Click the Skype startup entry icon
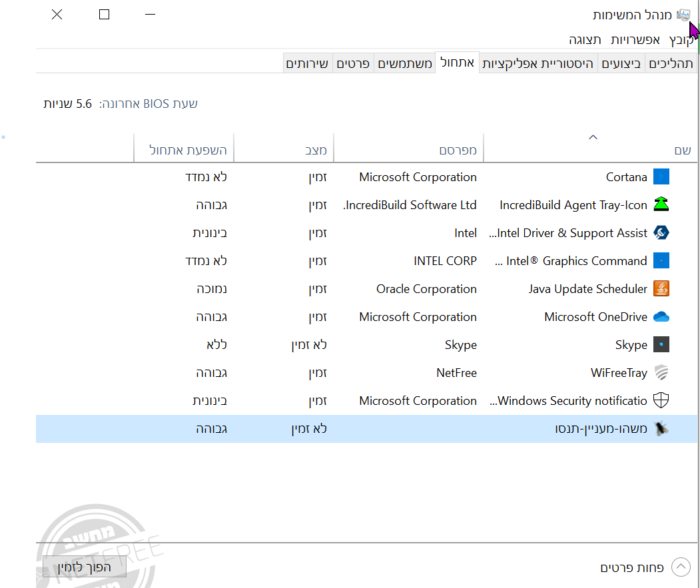Image resolution: width=700 pixels, height=588 pixels. tap(661, 345)
